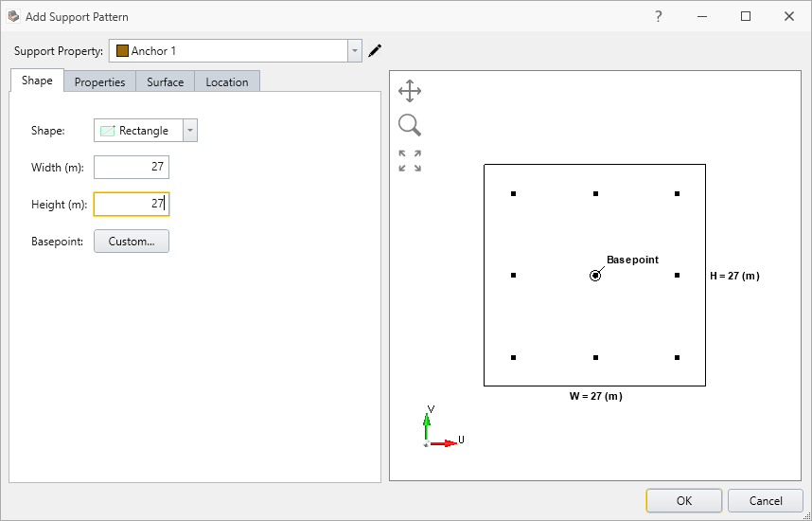Click the Cancel button
The height and width of the screenshot is (521, 812).
[x=766, y=501]
